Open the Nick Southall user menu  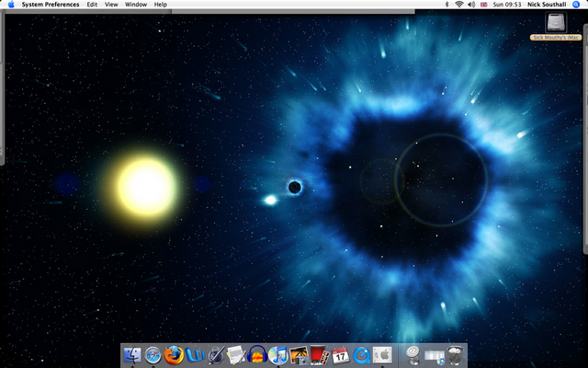point(547,5)
